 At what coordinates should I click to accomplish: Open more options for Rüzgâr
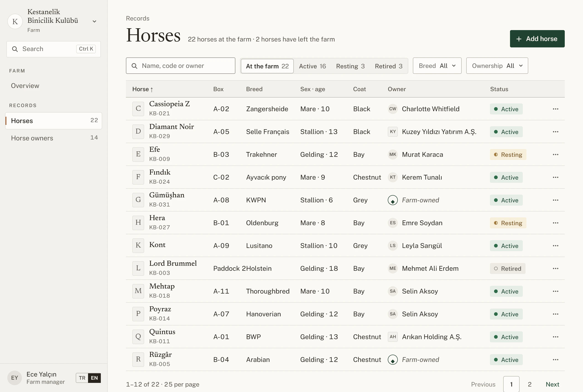[x=555, y=359]
